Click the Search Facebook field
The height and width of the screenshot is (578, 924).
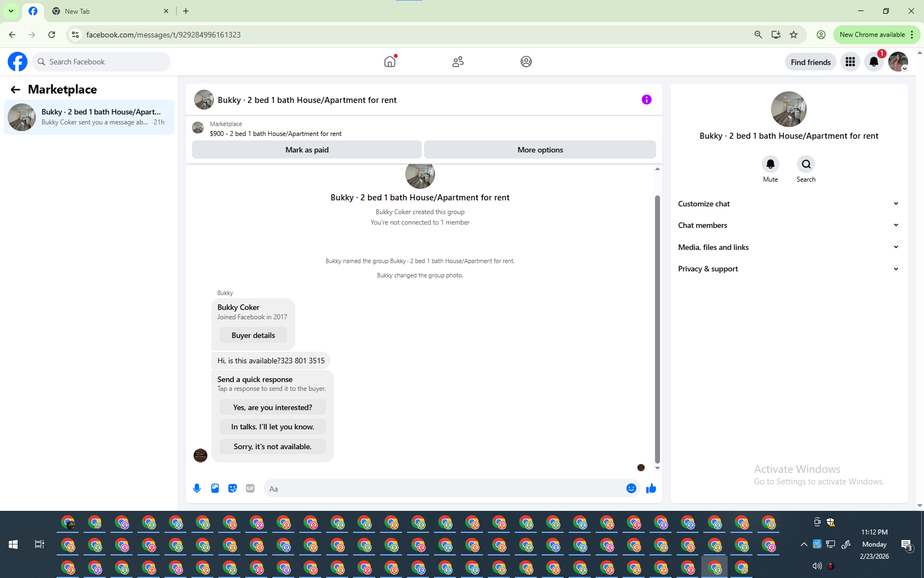coord(101,62)
